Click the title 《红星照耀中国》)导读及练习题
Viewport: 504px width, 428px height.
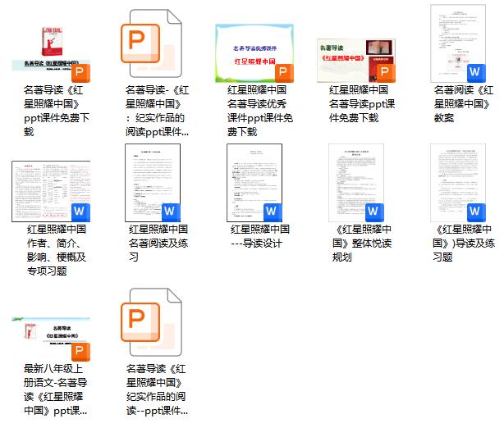pos(462,244)
